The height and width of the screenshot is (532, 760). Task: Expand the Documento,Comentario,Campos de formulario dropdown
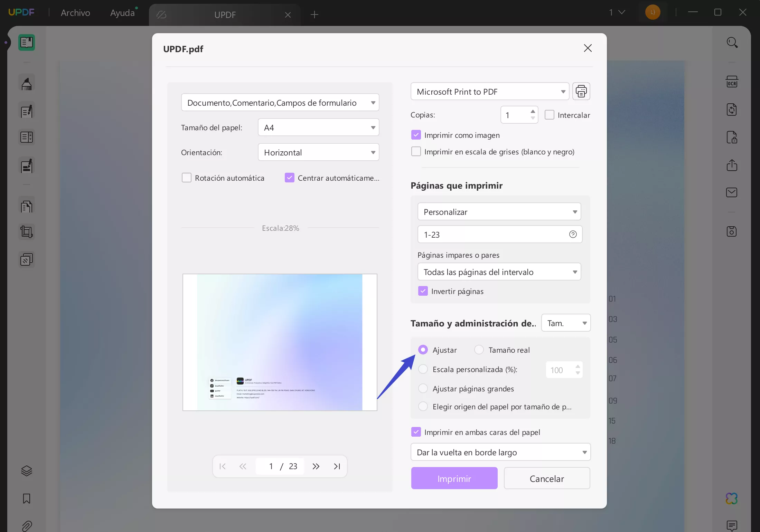tap(280, 103)
